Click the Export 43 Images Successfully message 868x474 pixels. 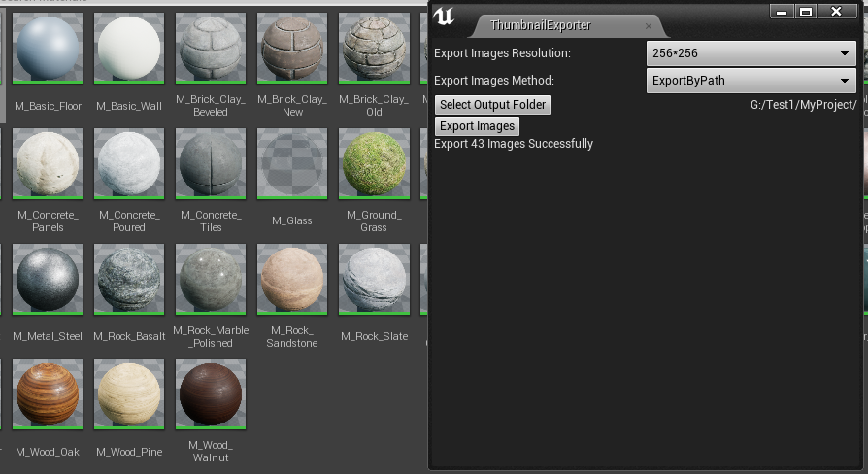(x=514, y=144)
